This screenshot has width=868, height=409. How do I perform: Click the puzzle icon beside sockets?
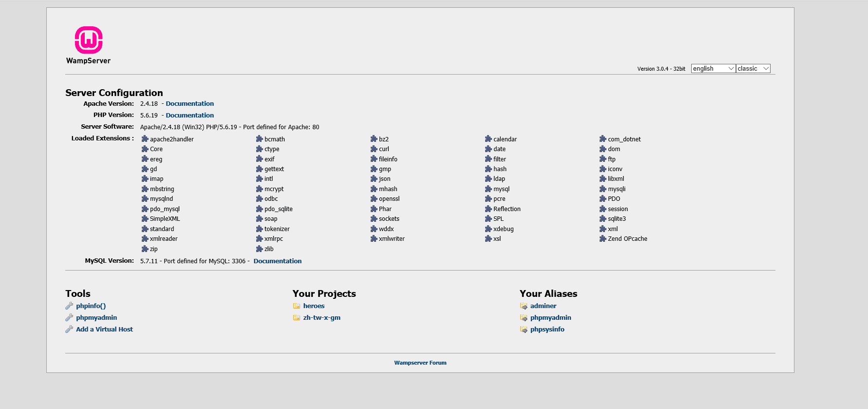(374, 219)
